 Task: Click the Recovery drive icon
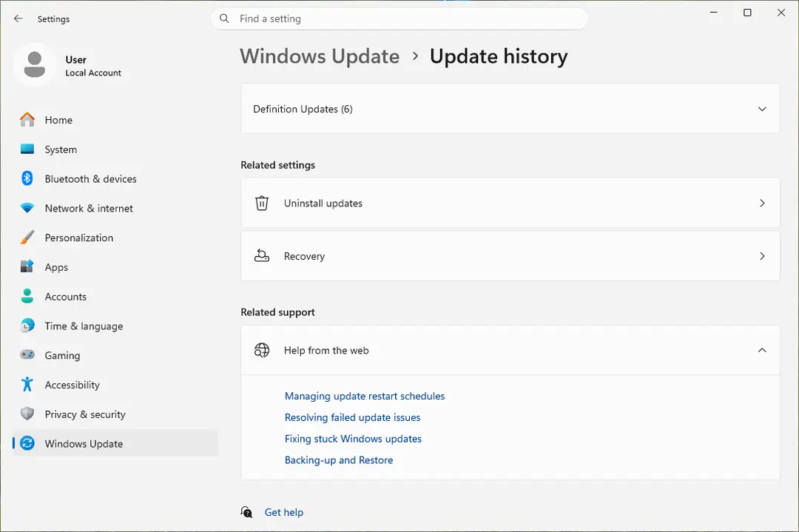262,256
